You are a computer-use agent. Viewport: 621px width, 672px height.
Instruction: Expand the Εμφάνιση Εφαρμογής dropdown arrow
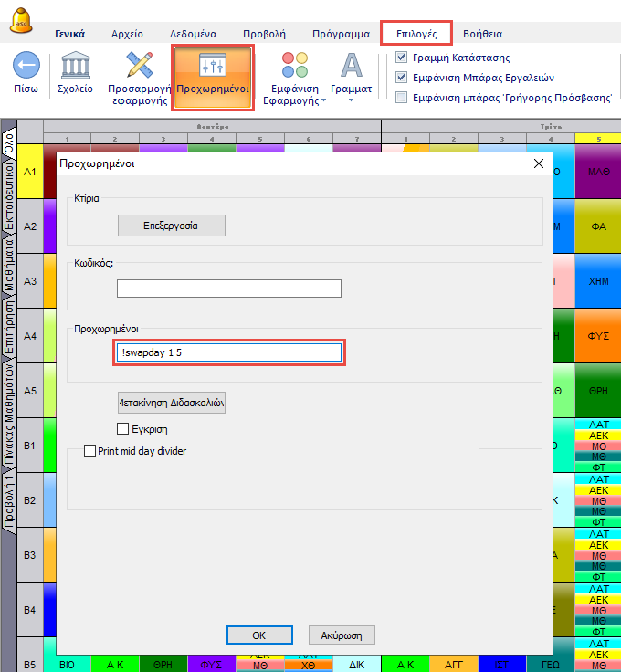click(323, 101)
